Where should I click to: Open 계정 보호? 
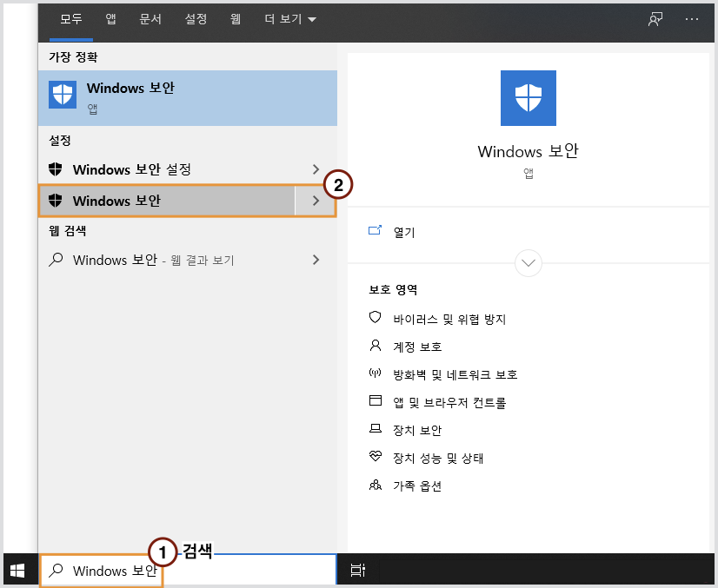417,347
